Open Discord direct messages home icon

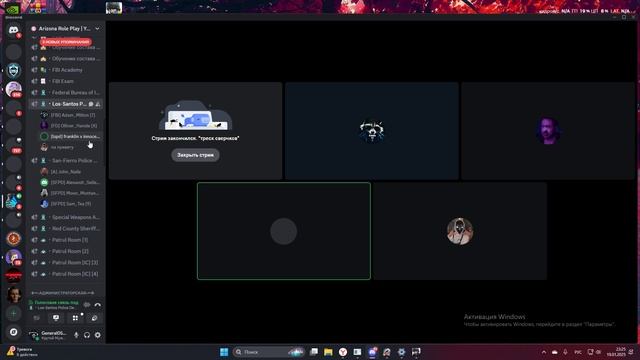click(x=13, y=31)
